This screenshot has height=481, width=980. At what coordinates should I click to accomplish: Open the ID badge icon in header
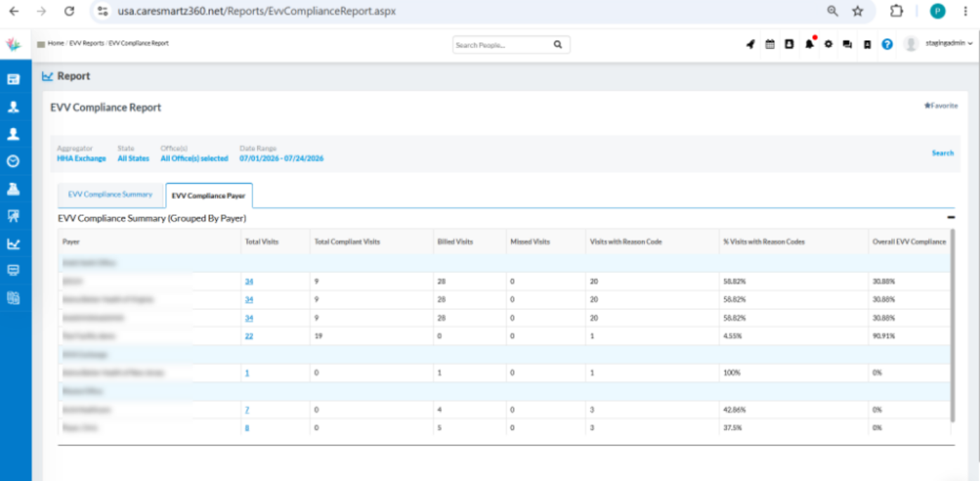(x=868, y=44)
